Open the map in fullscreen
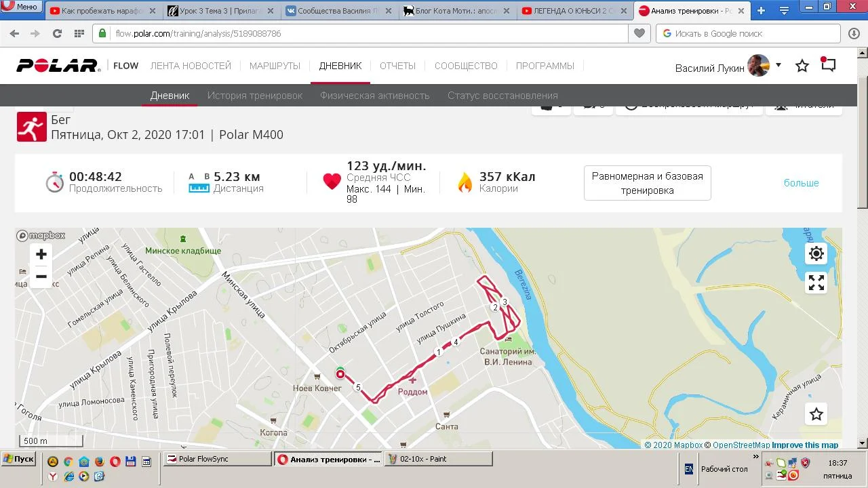This screenshot has height=488, width=868. click(816, 283)
